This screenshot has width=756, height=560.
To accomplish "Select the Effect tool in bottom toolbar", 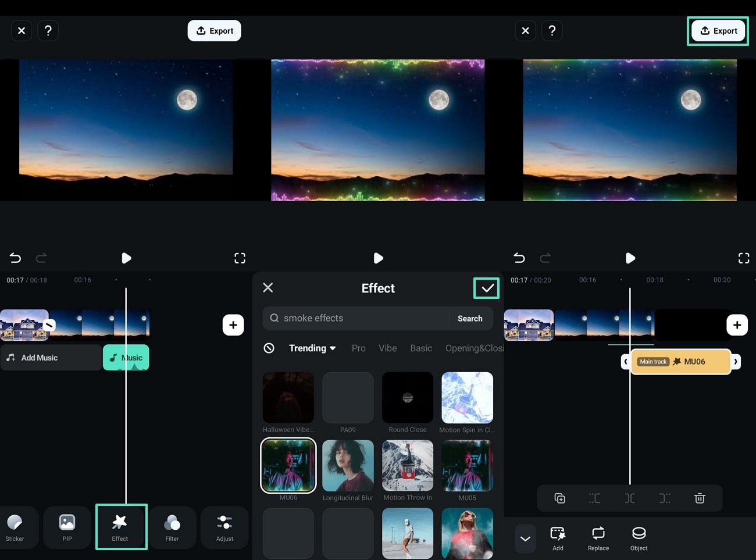I will click(120, 527).
